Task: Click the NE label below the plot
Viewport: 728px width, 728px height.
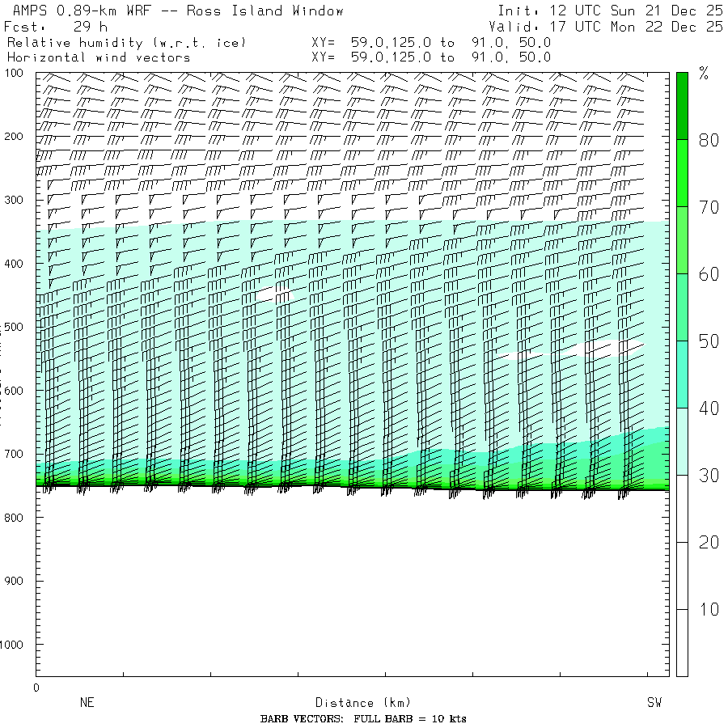Action: click(x=87, y=703)
